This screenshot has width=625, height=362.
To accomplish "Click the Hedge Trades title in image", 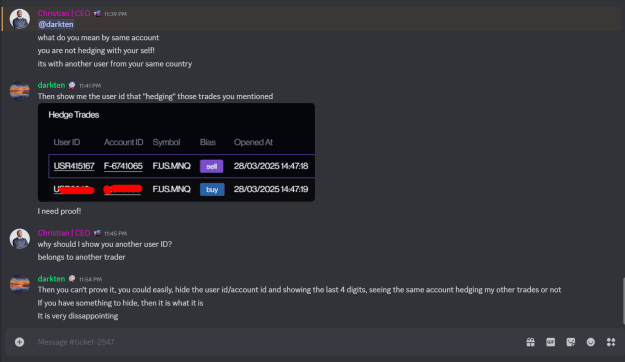I will click(74, 115).
